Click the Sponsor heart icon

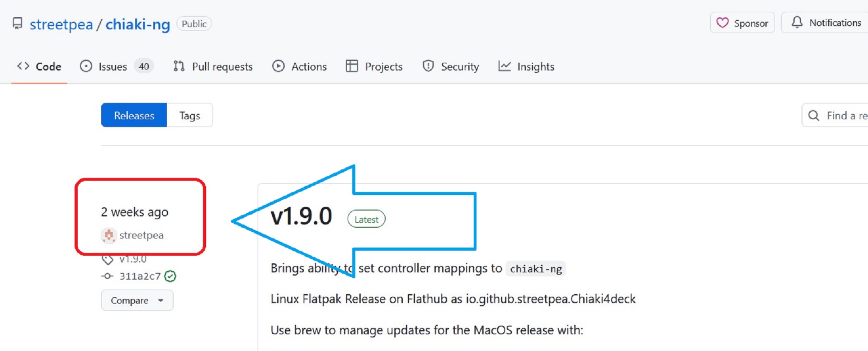click(722, 23)
